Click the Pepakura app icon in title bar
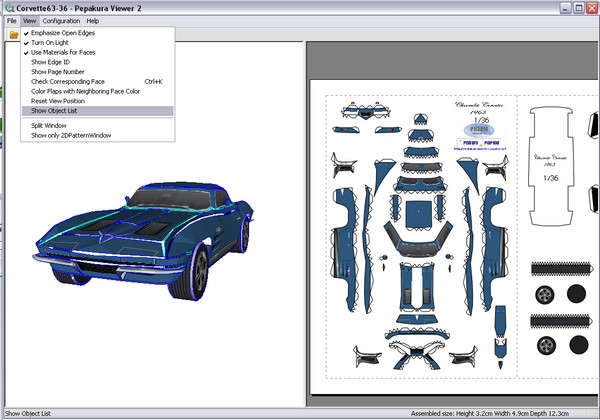 9,7
